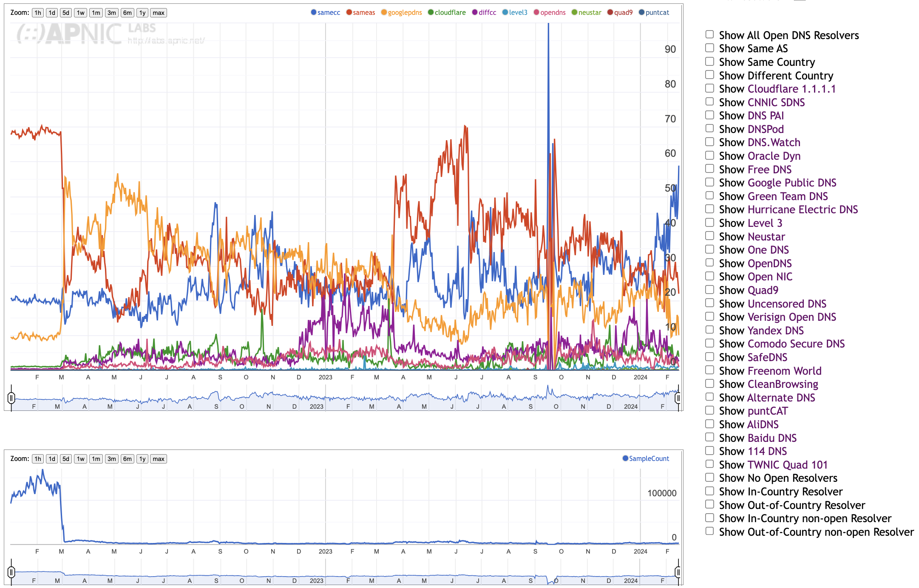Set top chart zoom to 1w

(81, 13)
